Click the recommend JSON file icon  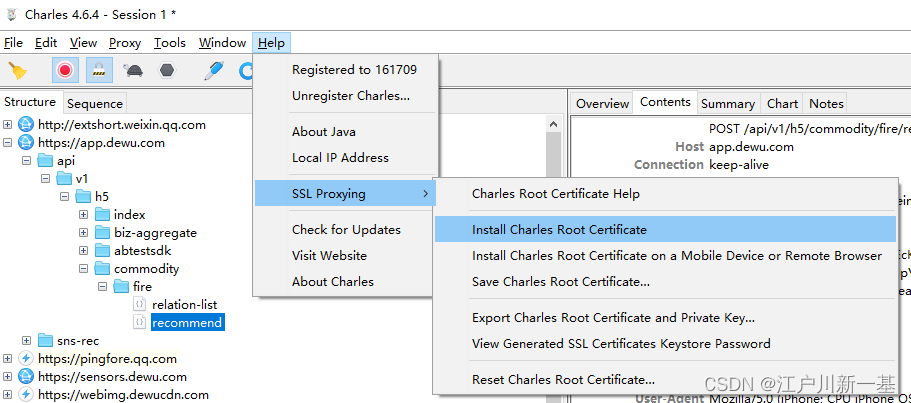coord(139,322)
